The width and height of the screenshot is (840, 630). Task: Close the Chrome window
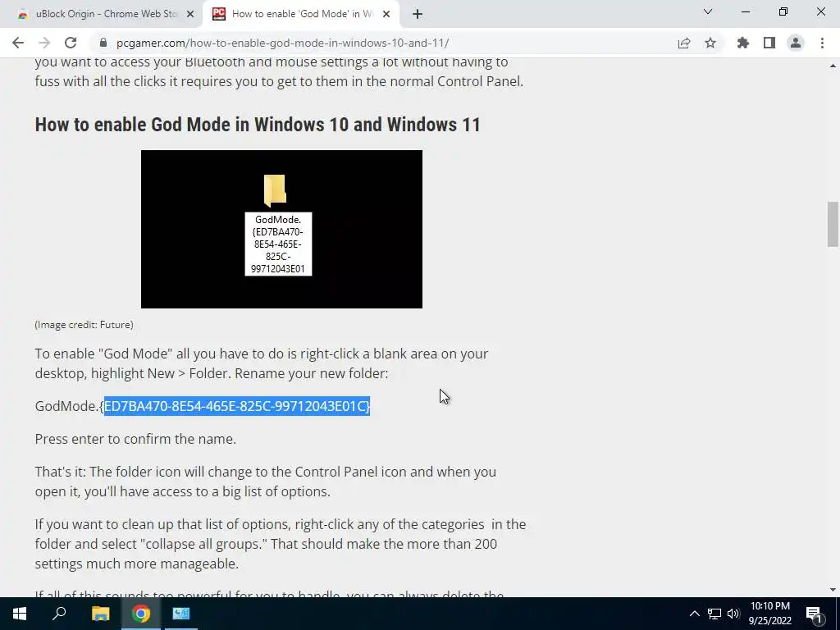(x=820, y=11)
